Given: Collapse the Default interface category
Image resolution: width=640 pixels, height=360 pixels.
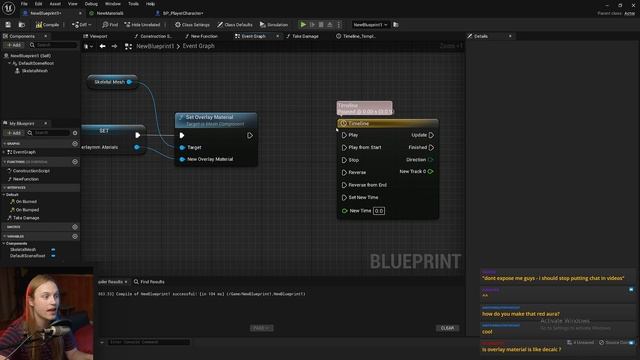Looking at the screenshot, I should [4, 195].
